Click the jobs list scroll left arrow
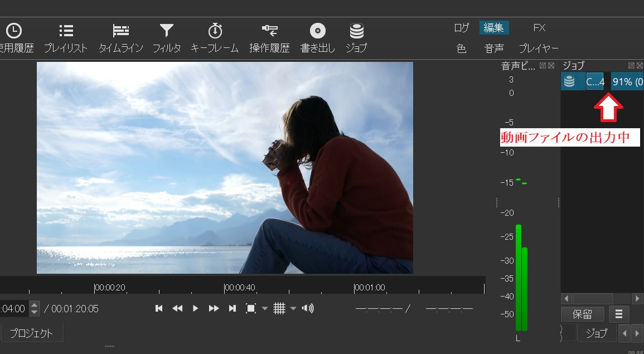644x354 pixels. [567, 299]
